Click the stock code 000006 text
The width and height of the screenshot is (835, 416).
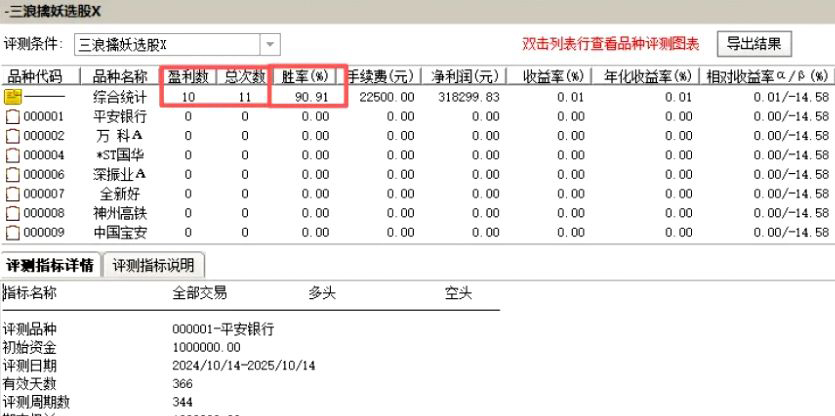pyautogui.click(x=44, y=175)
